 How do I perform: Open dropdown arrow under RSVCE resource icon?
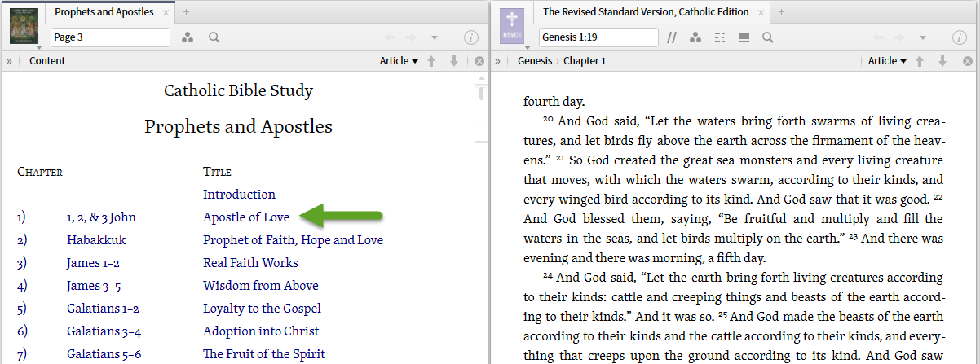point(527,48)
